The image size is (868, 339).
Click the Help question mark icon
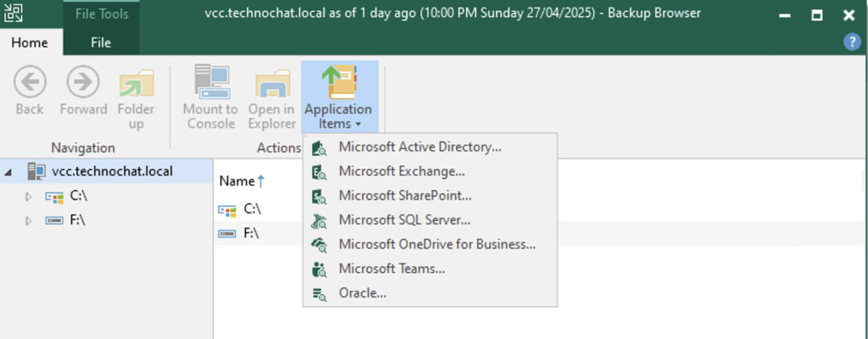coord(851,42)
